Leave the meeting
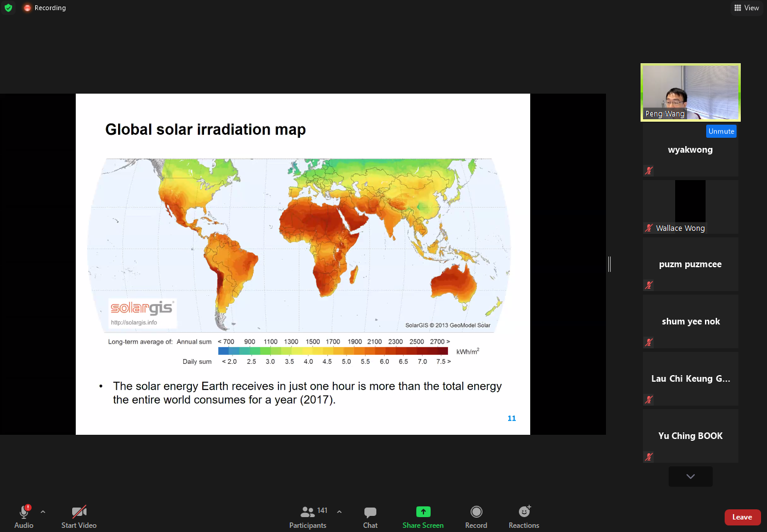This screenshot has width=767, height=532. 742,517
